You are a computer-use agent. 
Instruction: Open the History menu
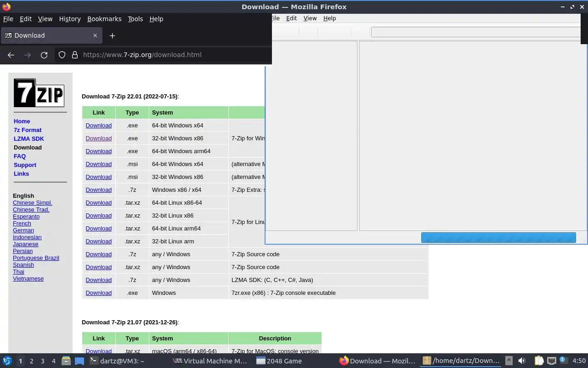coord(70,19)
